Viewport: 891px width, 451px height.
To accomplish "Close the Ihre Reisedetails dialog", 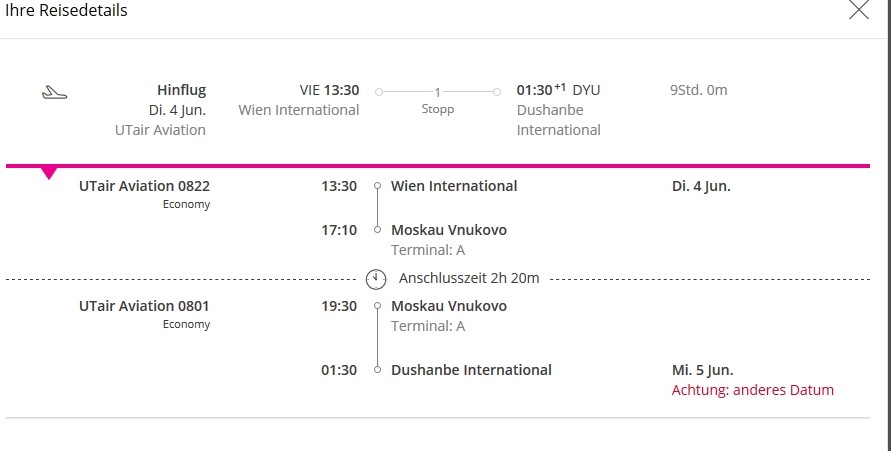I will click(858, 11).
